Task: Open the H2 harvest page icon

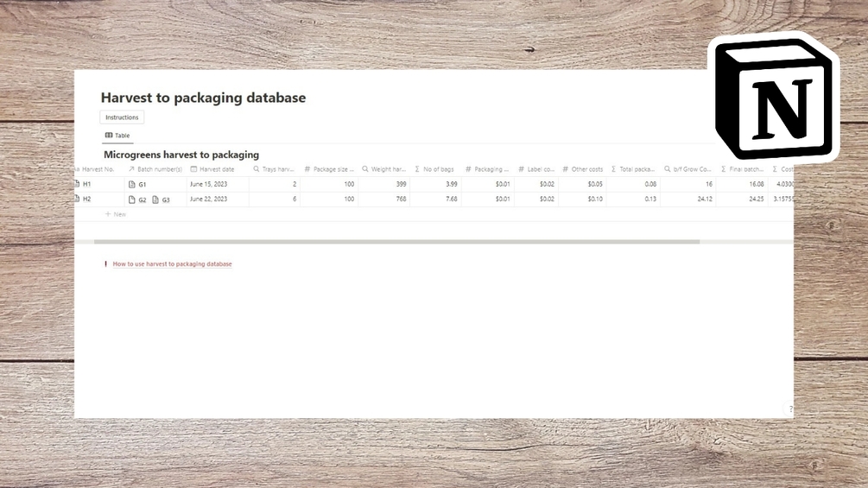Action: pos(77,199)
